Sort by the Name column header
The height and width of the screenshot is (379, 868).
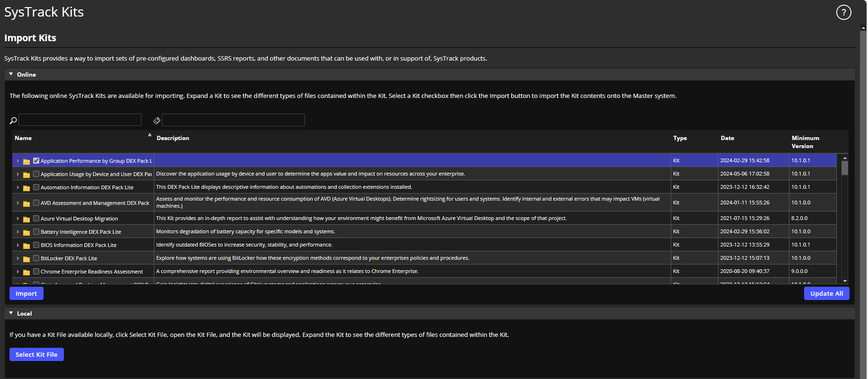[x=23, y=138]
